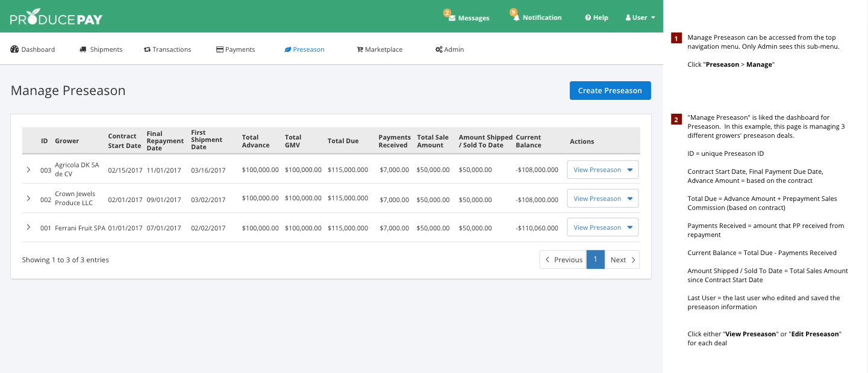Click the Create Preseason button
This screenshot has height=373, width=868.
click(610, 91)
